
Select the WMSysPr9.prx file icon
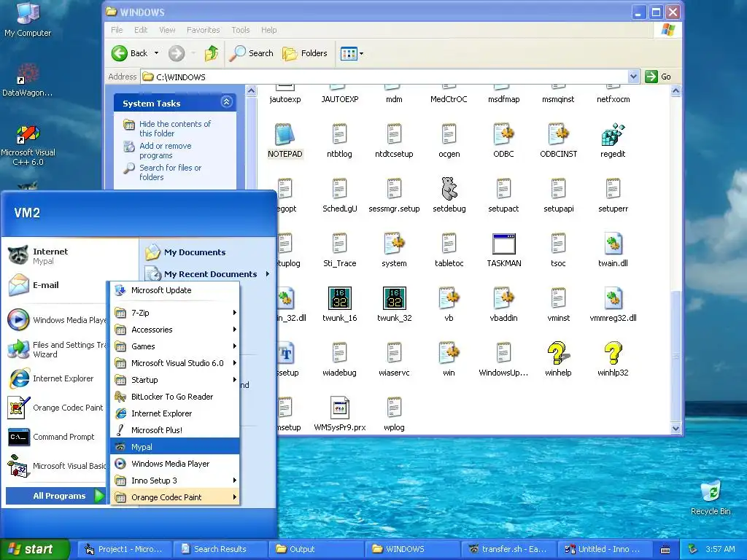click(x=340, y=408)
